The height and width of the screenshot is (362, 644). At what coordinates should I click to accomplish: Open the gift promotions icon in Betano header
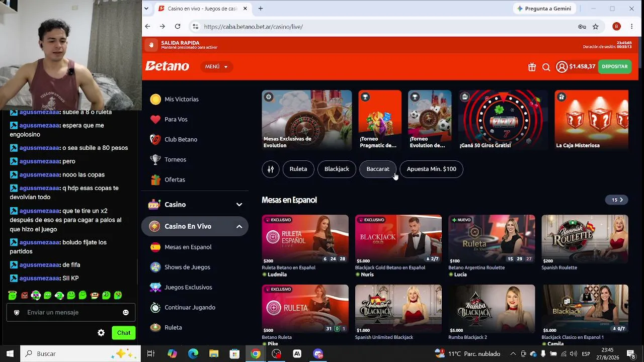532,67
